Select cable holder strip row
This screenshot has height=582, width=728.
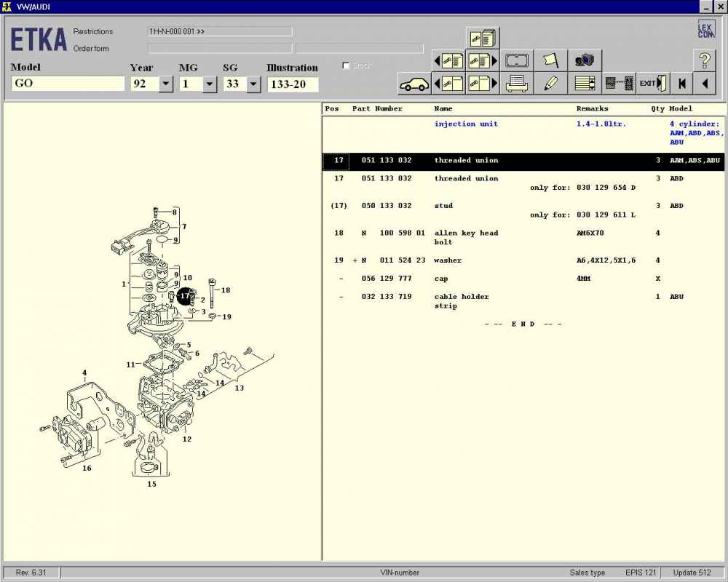coord(523,301)
